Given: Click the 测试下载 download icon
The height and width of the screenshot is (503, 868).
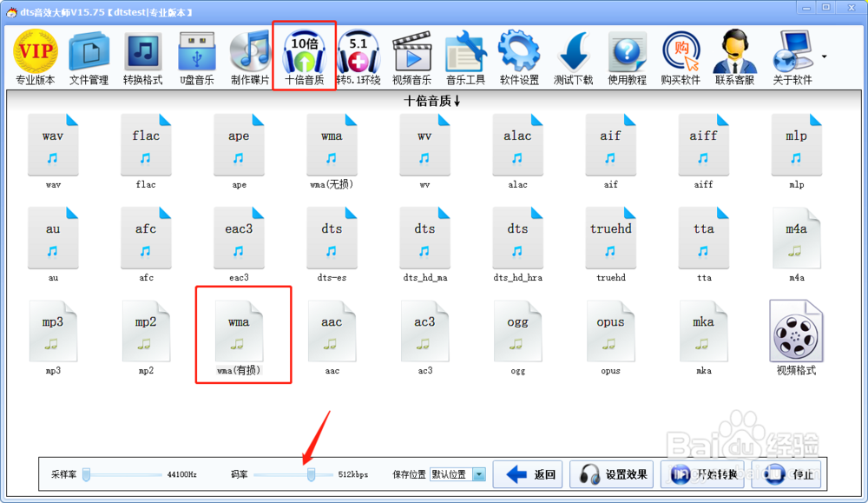Looking at the screenshot, I should [573, 57].
